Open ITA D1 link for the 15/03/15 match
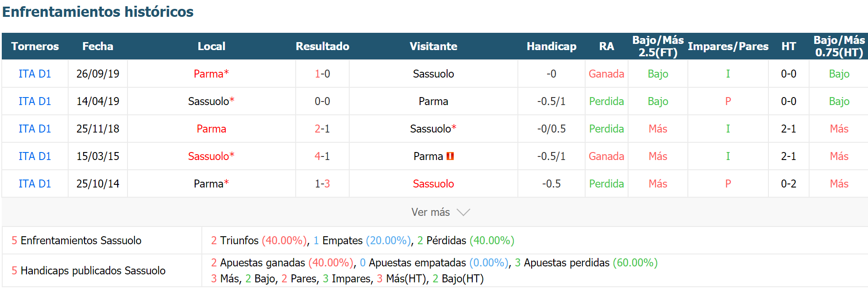 [35, 156]
